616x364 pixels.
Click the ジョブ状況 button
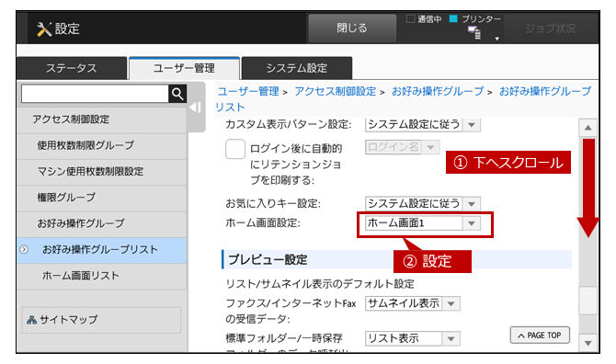551,28
